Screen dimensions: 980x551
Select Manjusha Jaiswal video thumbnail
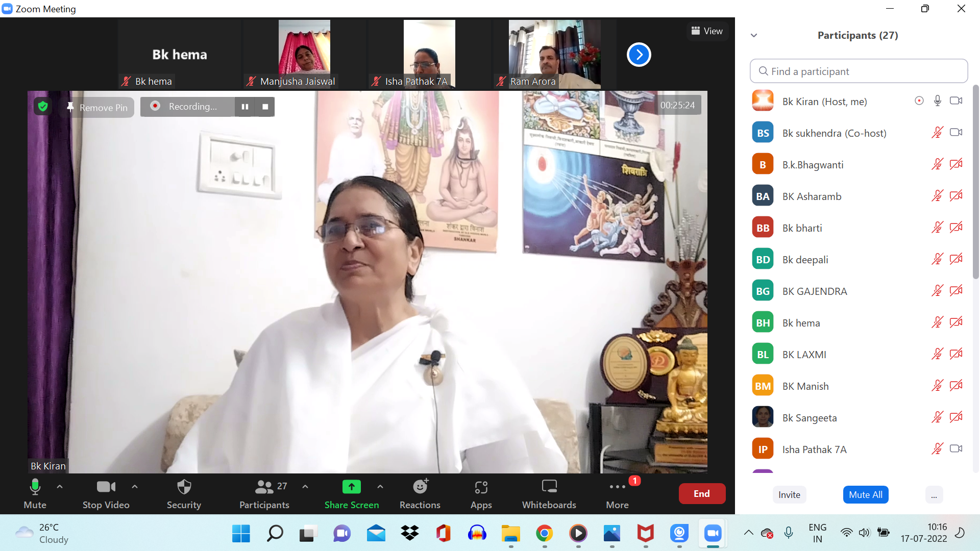(x=304, y=55)
